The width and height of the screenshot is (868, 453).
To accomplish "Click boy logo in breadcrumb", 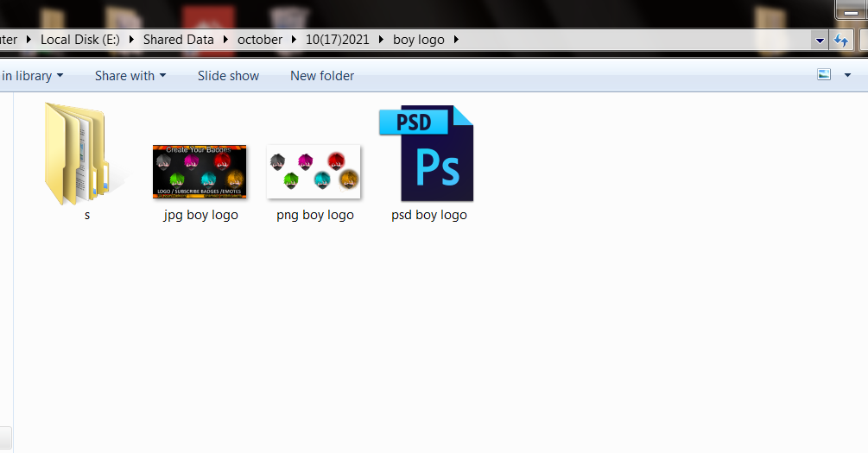I will tap(419, 40).
